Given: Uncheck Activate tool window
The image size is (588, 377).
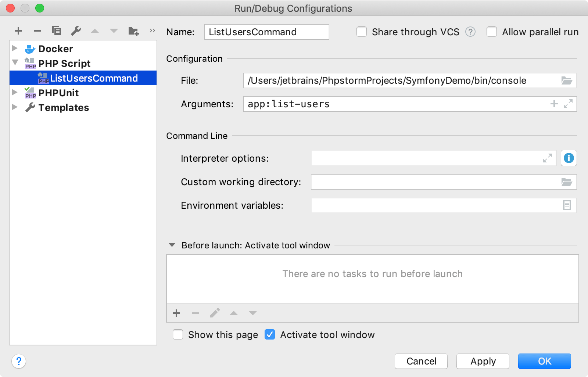Looking at the screenshot, I should (270, 334).
